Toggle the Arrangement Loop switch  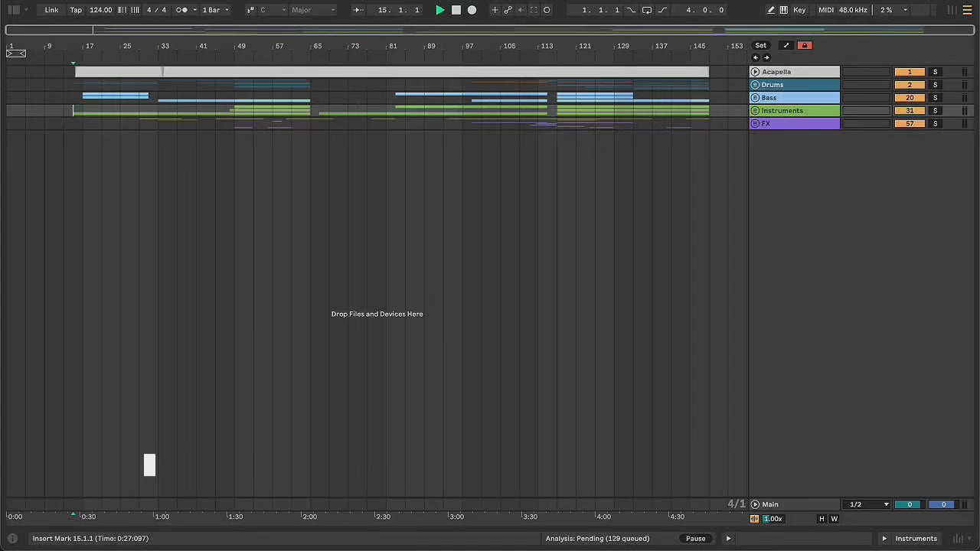(646, 10)
